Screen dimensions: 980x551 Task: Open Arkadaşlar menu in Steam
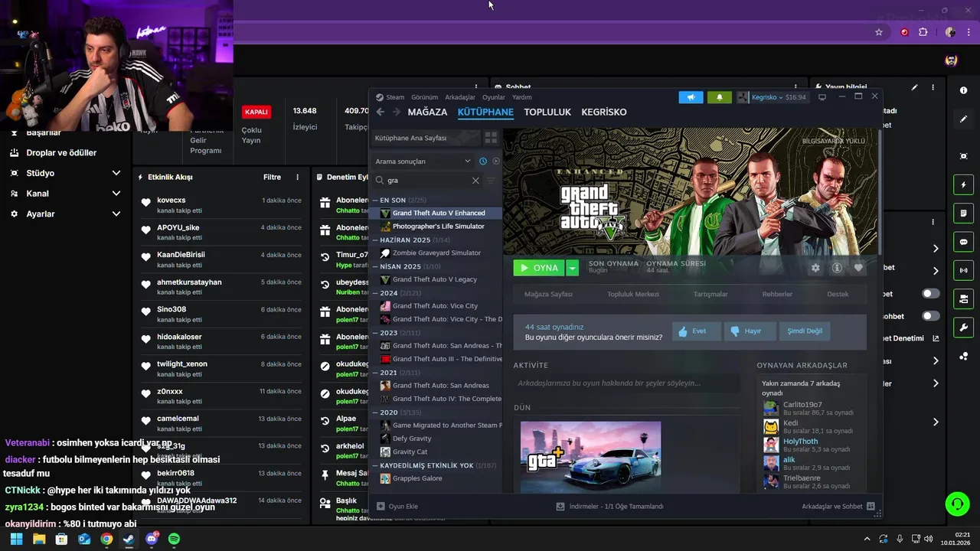(x=460, y=97)
